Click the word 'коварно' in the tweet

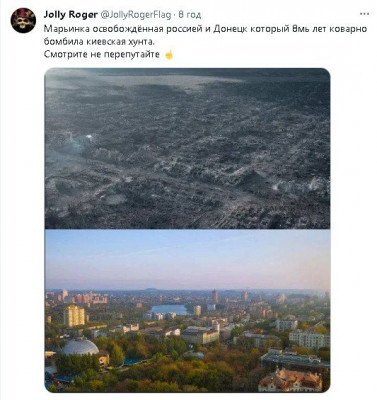tap(348, 29)
